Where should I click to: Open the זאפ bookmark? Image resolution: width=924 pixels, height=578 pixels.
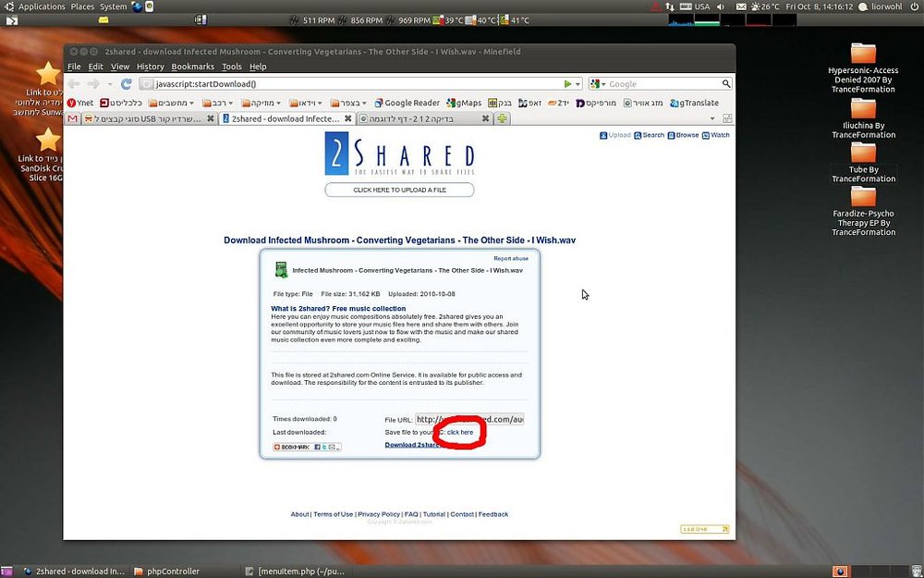(x=529, y=103)
